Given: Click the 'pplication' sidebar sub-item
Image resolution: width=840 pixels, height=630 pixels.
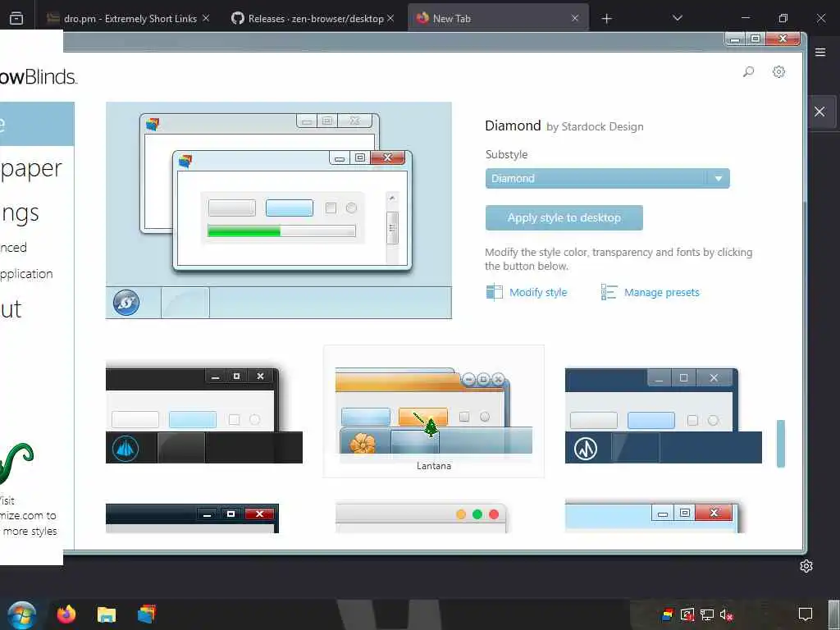Looking at the screenshot, I should coord(27,274).
